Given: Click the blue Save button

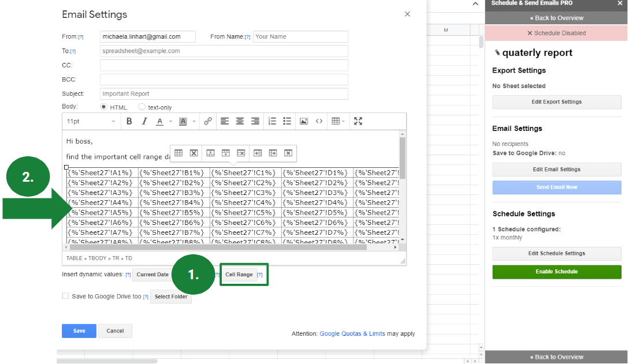Looking at the screenshot, I should point(79,331).
